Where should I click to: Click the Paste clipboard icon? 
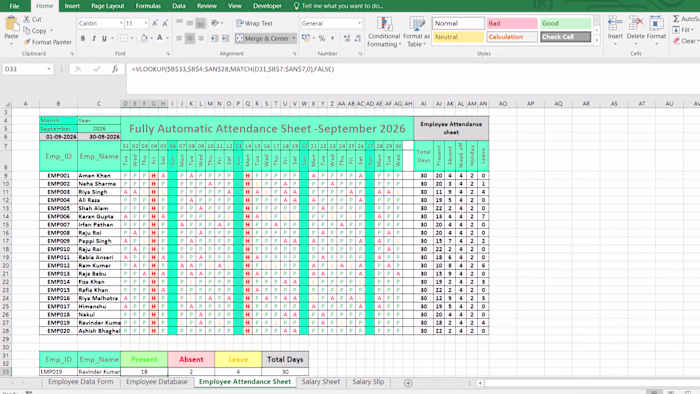[x=11, y=24]
